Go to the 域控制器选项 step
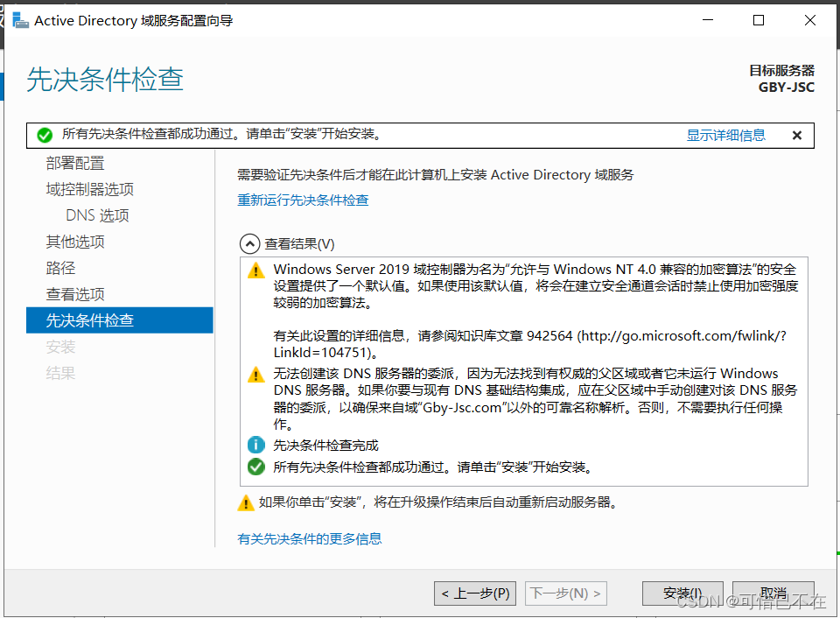Image resolution: width=840 pixels, height=618 pixels. pos(90,189)
